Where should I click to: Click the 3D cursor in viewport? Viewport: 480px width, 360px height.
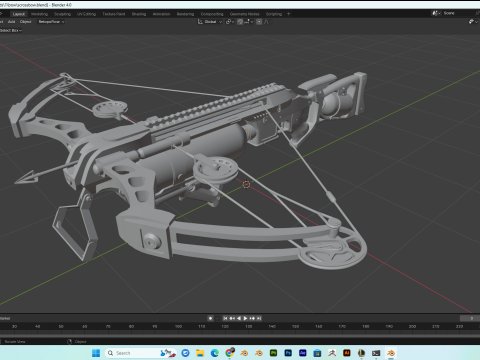pos(246,184)
